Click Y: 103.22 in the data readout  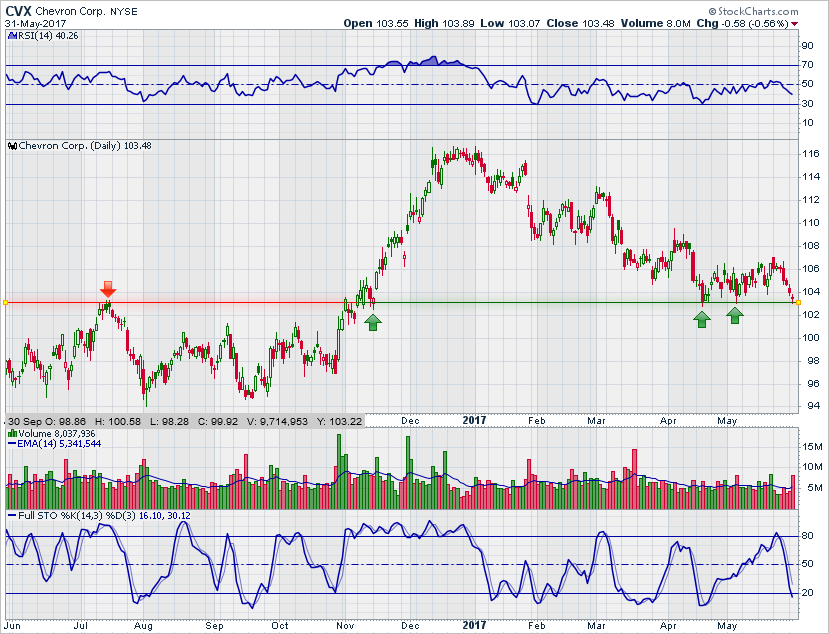(x=339, y=421)
